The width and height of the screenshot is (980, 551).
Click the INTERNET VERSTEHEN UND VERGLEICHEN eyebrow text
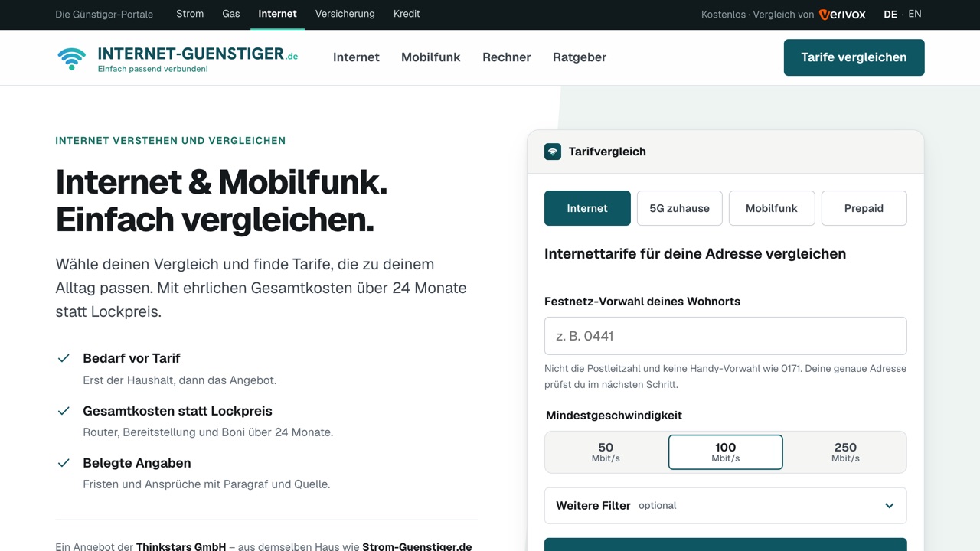click(x=171, y=141)
